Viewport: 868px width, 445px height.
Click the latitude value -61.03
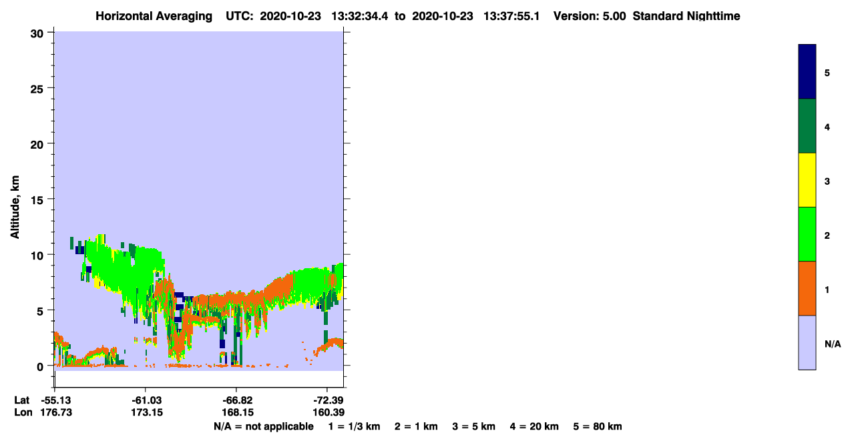tap(146, 400)
